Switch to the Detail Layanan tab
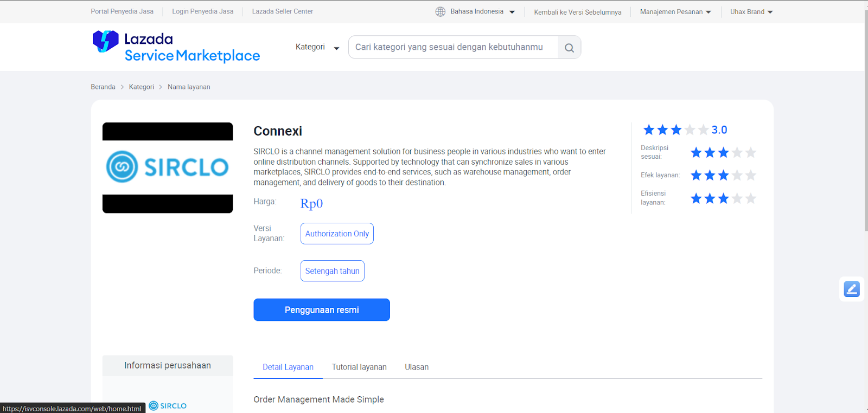Viewport: 868px width, 413px height. (288, 367)
